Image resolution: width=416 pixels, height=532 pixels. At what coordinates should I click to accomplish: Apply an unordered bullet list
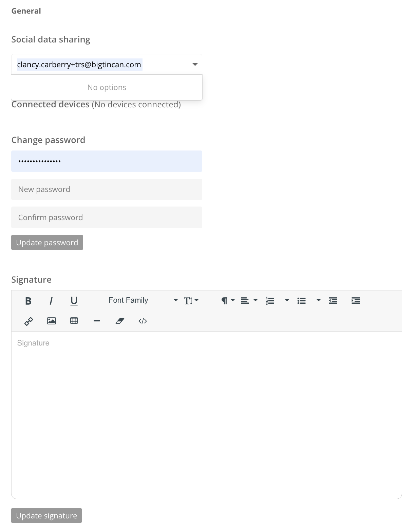coord(302,300)
